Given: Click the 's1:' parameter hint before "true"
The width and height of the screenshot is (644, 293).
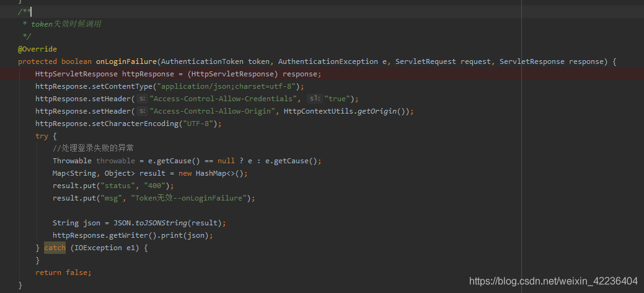Looking at the screenshot, I should [315, 99].
